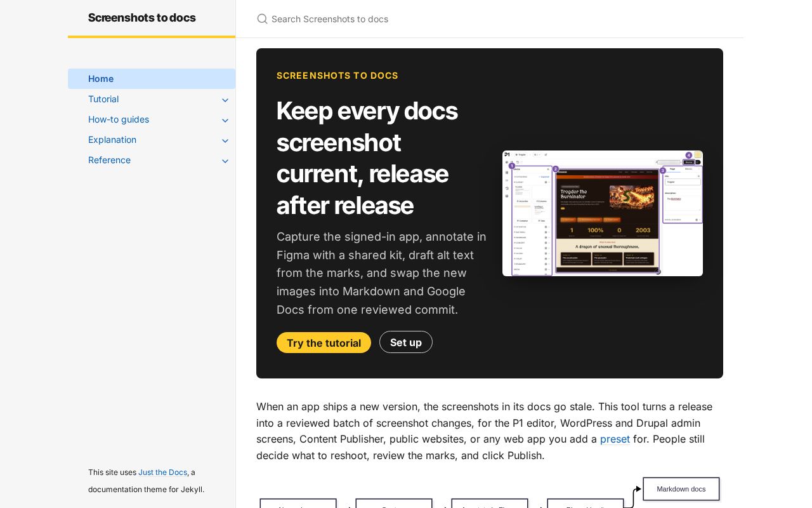Focus the Search Screenshots to docs field
812x508 pixels.
tap(490, 19)
